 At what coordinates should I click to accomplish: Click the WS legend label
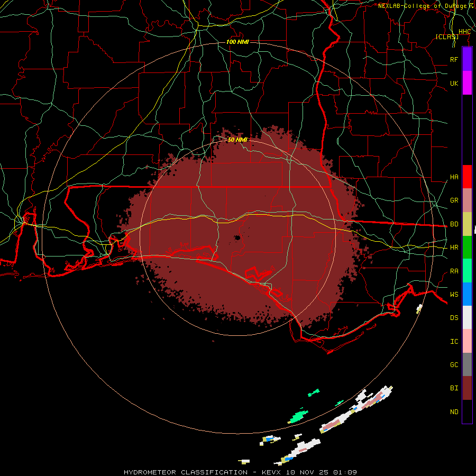click(454, 295)
